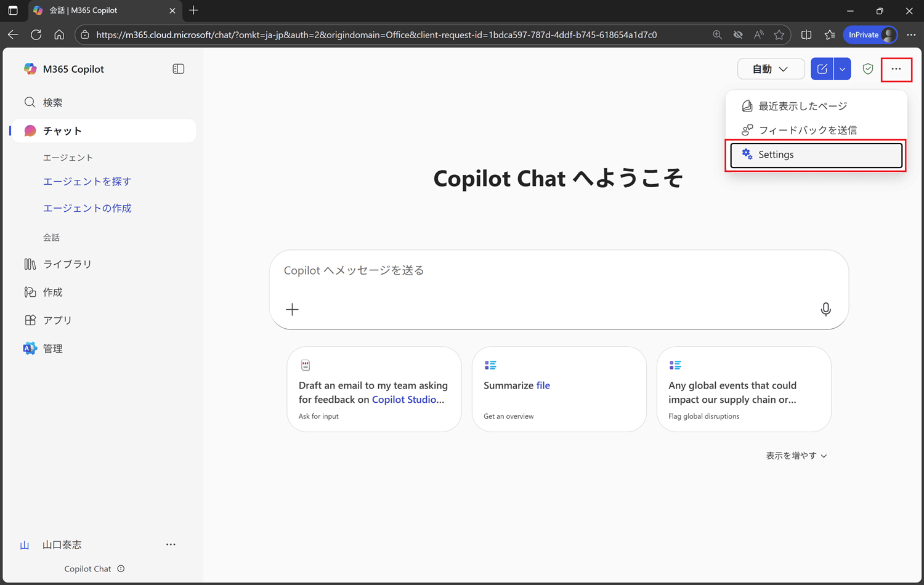924x585 pixels.
Task: Click the plus attach button in message box
Action: [292, 309]
